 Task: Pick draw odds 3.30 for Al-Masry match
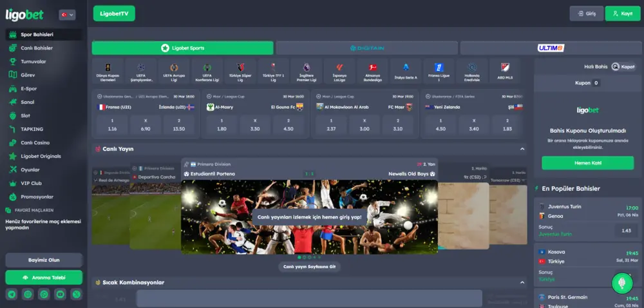coord(255,125)
